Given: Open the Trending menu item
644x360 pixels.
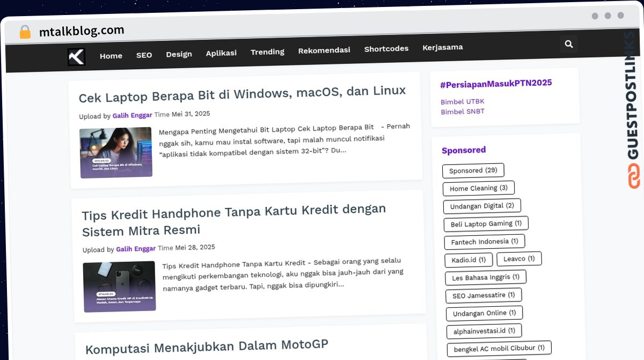Looking at the screenshot, I should click(267, 52).
